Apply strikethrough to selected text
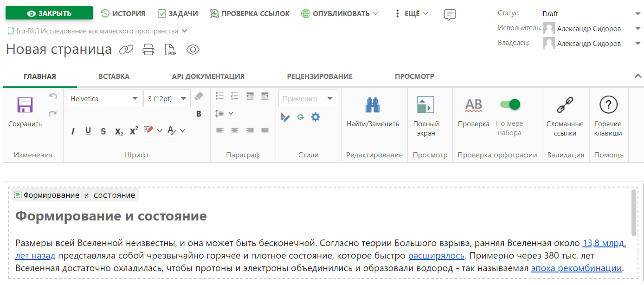The height and width of the screenshot is (285, 644). [x=103, y=130]
